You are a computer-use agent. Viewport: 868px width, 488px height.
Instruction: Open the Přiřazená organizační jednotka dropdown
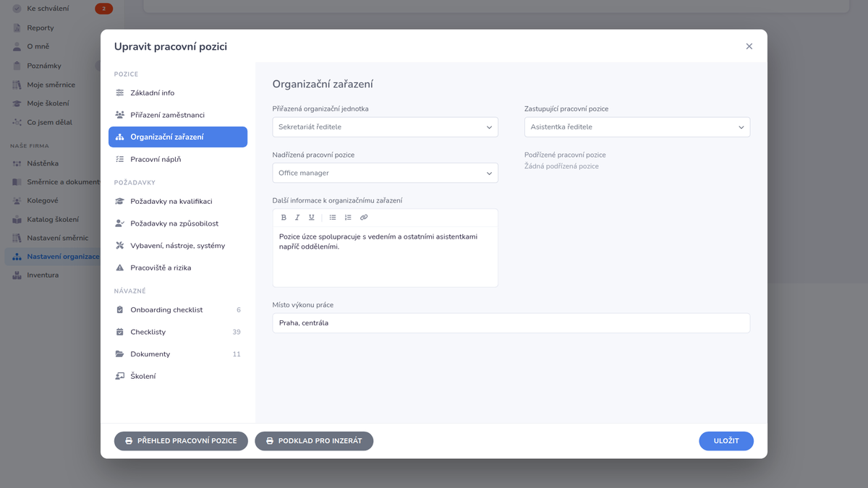coord(386,127)
